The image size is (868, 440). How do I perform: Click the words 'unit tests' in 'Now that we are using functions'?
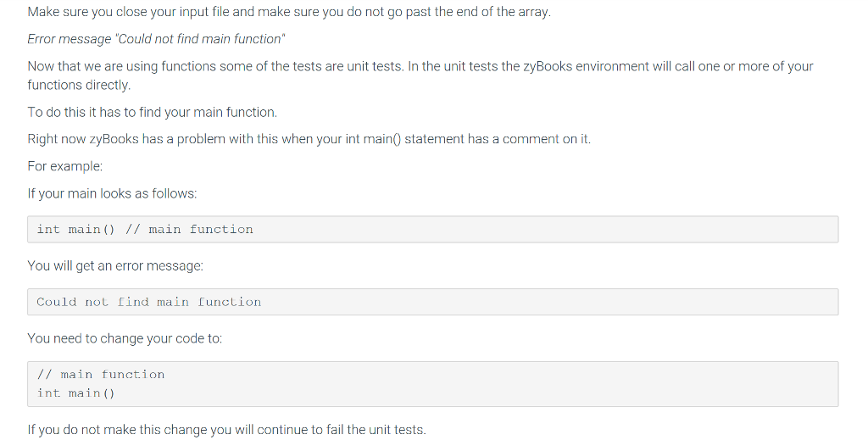pyautogui.click(x=376, y=66)
